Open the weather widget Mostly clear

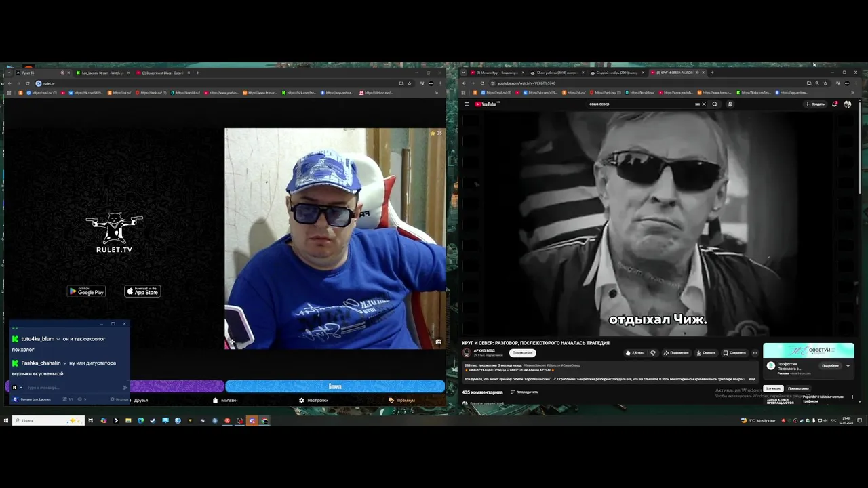758,420
